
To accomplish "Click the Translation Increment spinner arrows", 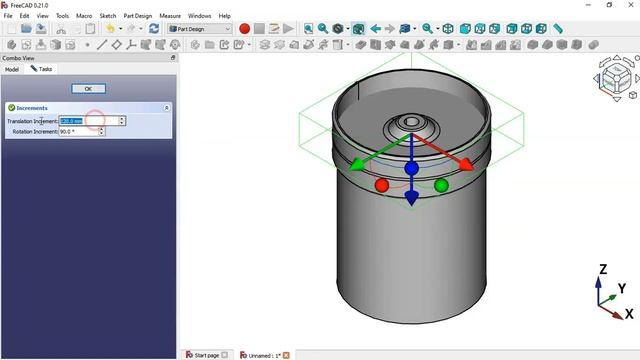I will pos(122,121).
